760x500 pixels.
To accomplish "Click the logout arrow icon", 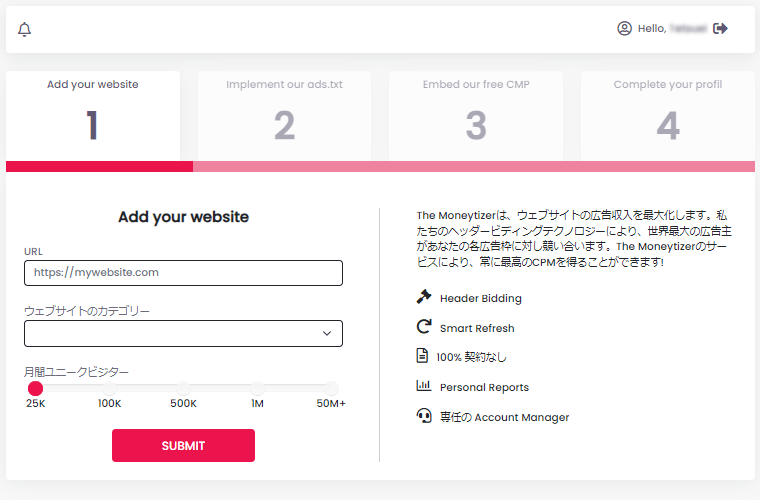I will pos(720,29).
